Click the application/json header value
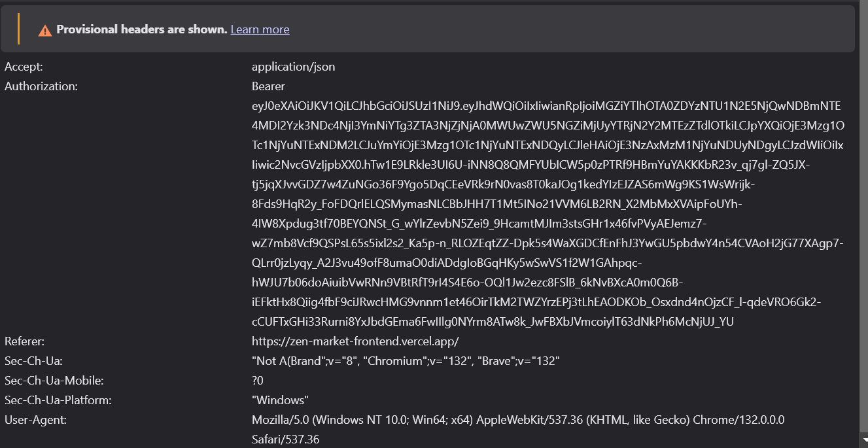This screenshot has width=868, height=448. pyautogui.click(x=293, y=67)
